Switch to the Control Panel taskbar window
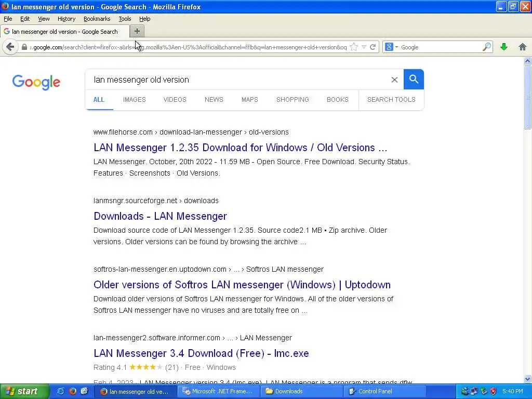 click(x=384, y=391)
